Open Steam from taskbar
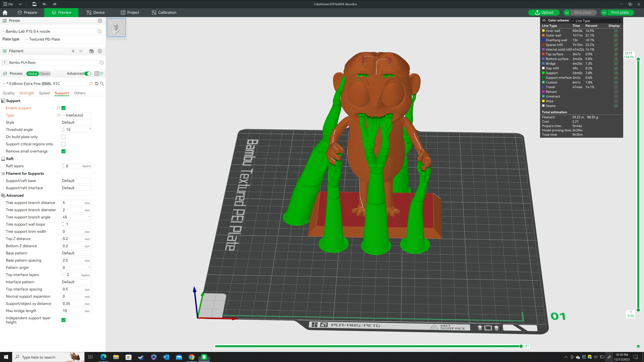 tap(141, 357)
